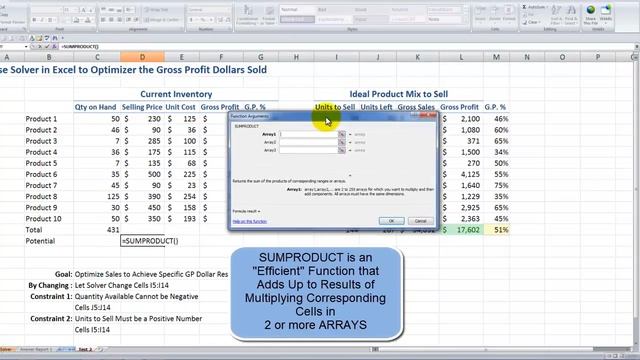Click OK in Function Arguments dialog

pyautogui.click(x=391, y=221)
